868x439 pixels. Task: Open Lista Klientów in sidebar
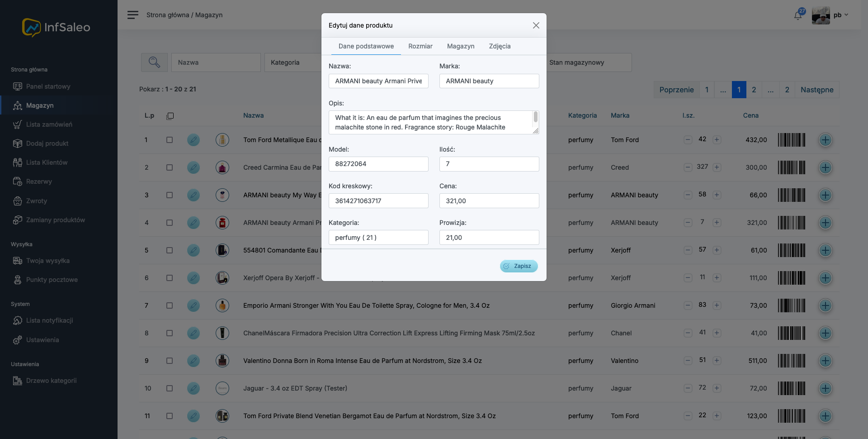click(x=47, y=162)
